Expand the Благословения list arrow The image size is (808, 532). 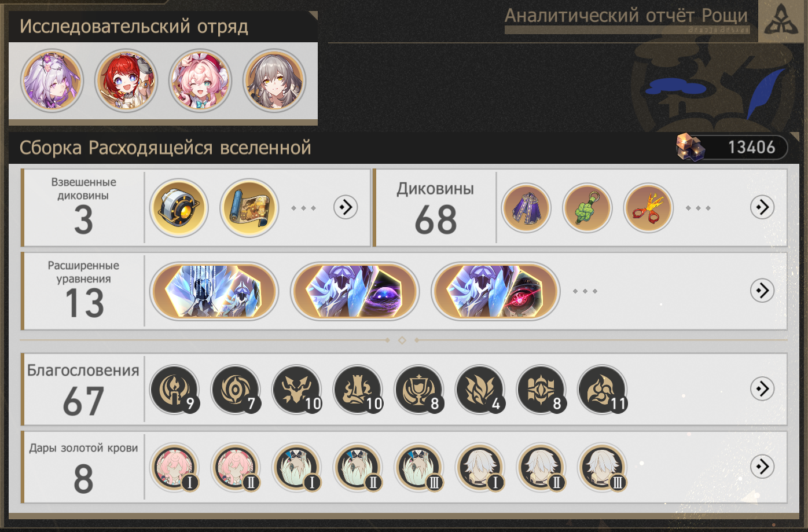(x=762, y=388)
